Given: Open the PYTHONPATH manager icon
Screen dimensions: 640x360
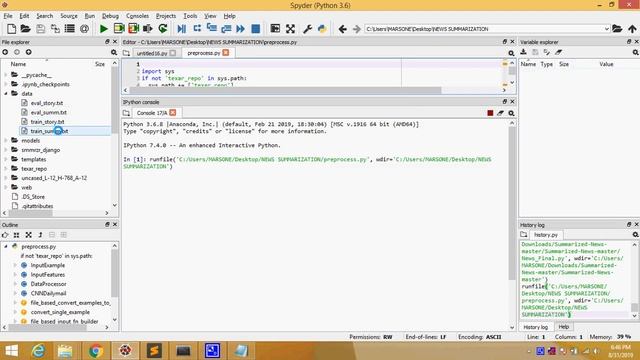Looking at the screenshot, I should pos(322,29).
